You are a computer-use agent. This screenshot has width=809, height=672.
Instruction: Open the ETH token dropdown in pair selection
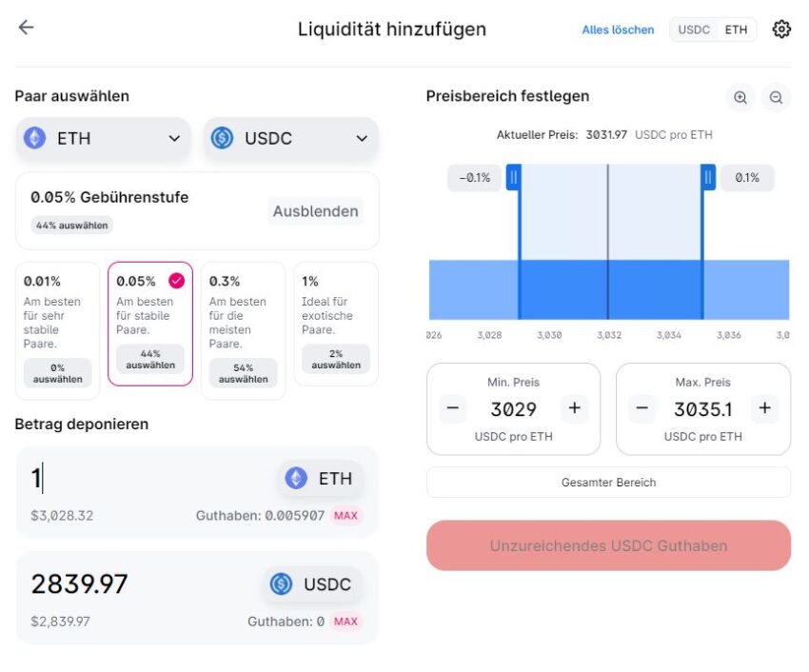coord(103,138)
